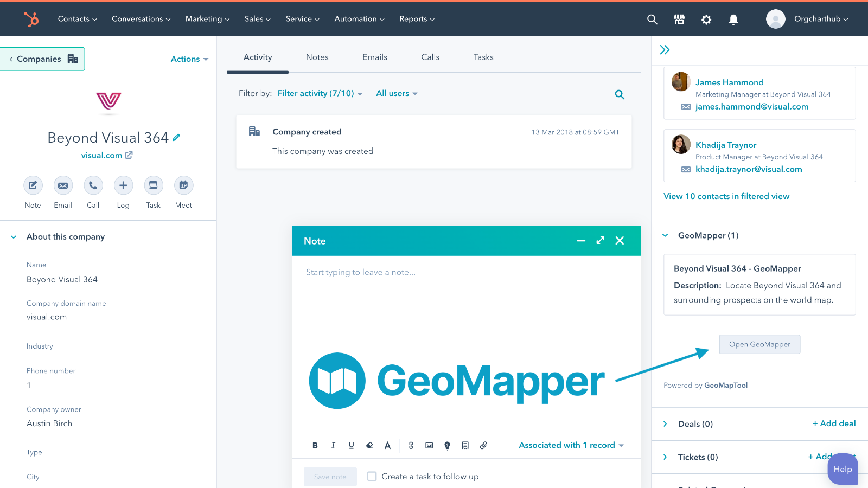Select the Call action icon
868x488 pixels.
click(93, 185)
